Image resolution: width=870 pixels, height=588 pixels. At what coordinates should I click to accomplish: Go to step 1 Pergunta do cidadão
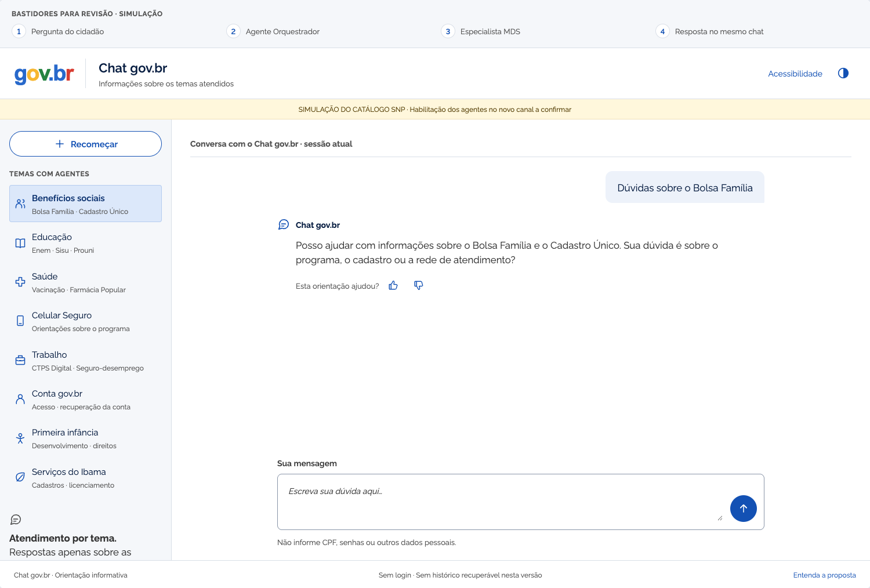(58, 31)
